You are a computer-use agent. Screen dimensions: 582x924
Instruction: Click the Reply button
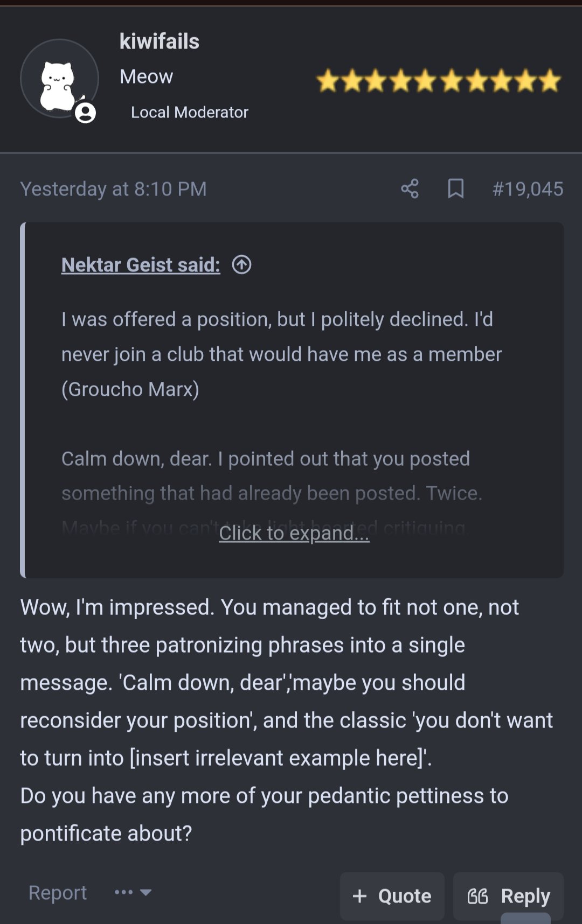[x=508, y=896]
